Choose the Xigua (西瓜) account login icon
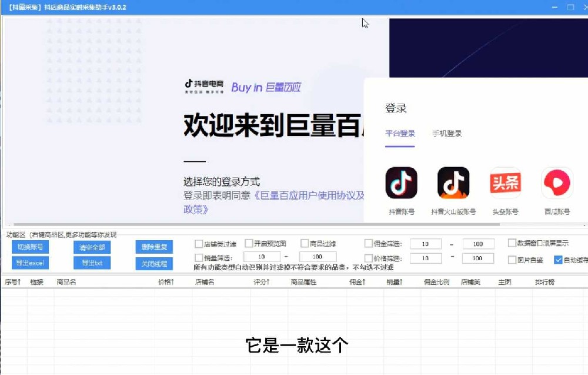Image resolution: width=588 pixels, height=375 pixels. click(x=557, y=183)
